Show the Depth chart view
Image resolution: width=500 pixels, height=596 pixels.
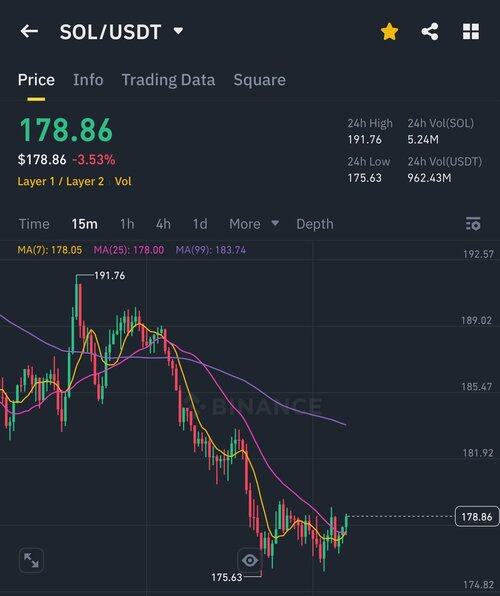tap(315, 224)
